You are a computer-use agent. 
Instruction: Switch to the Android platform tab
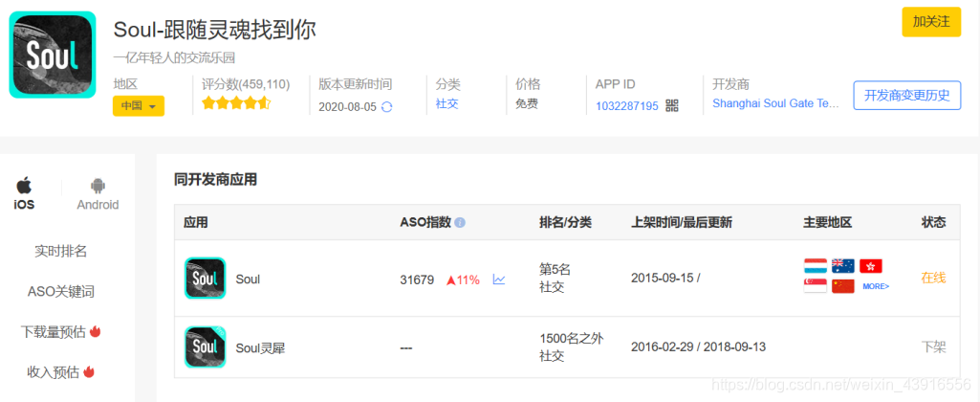coord(98,193)
